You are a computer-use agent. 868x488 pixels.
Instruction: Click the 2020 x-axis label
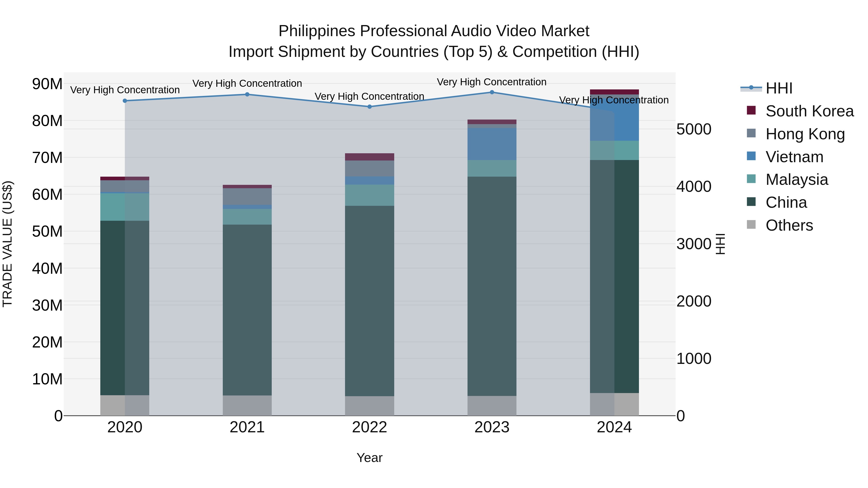click(125, 427)
